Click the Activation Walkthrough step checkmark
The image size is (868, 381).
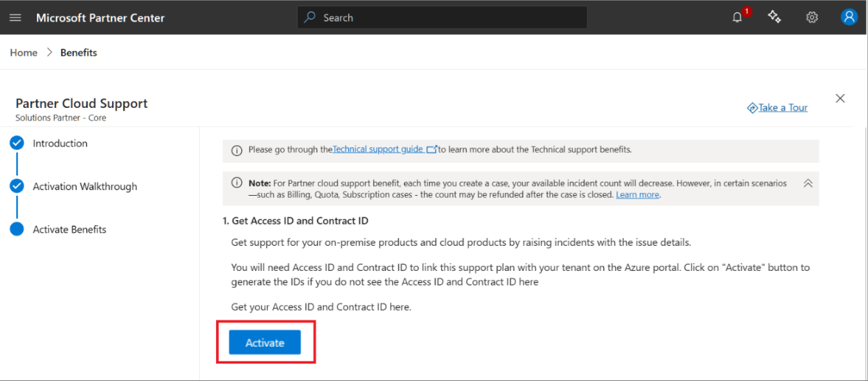point(17,187)
